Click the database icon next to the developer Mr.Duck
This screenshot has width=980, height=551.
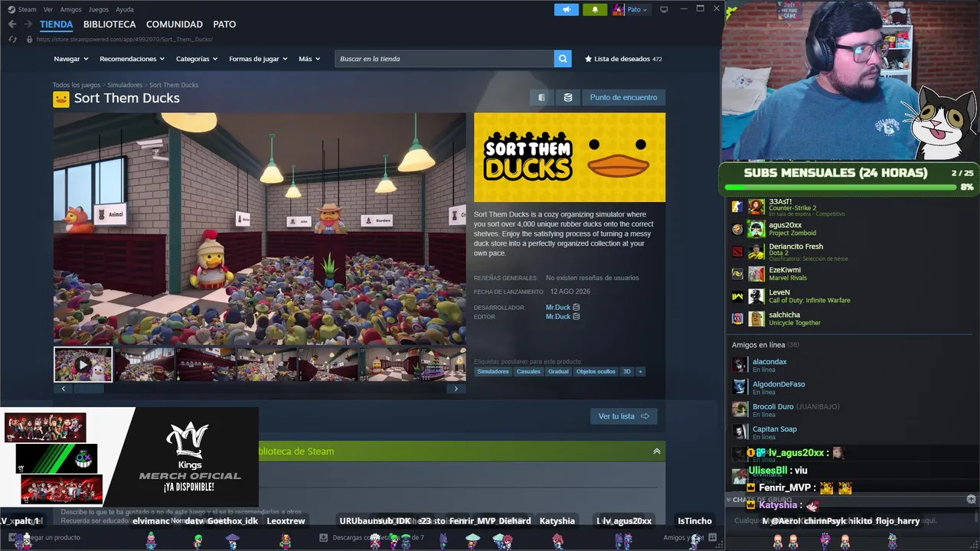pos(577,308)
